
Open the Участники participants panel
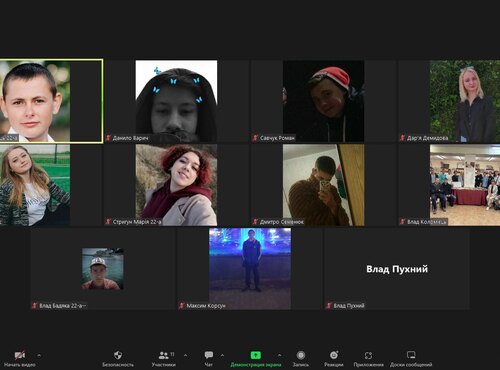pyautogui.click(x=163, y=359)
